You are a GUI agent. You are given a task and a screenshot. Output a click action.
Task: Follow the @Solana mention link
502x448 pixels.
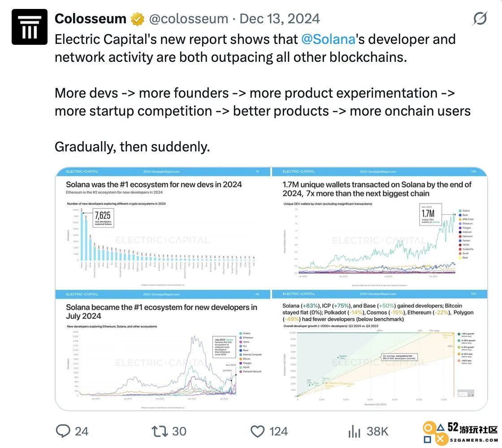(328, 39)
